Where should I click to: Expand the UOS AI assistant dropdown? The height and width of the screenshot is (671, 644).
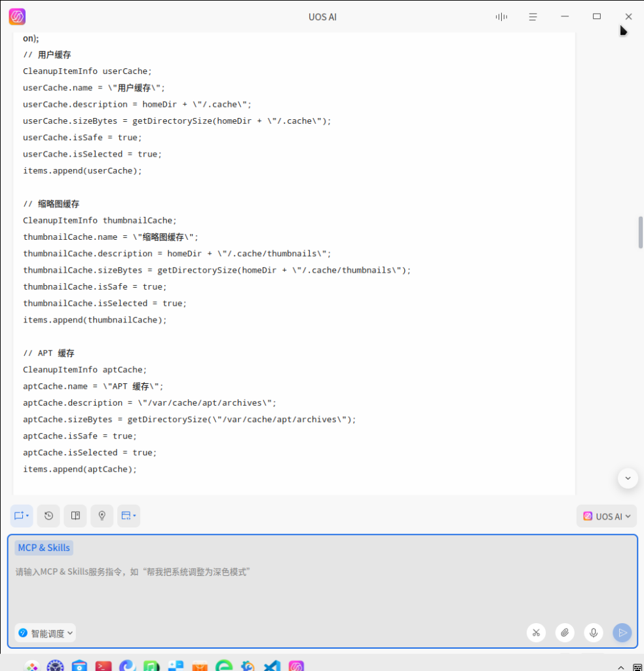[x=606, y=516]
